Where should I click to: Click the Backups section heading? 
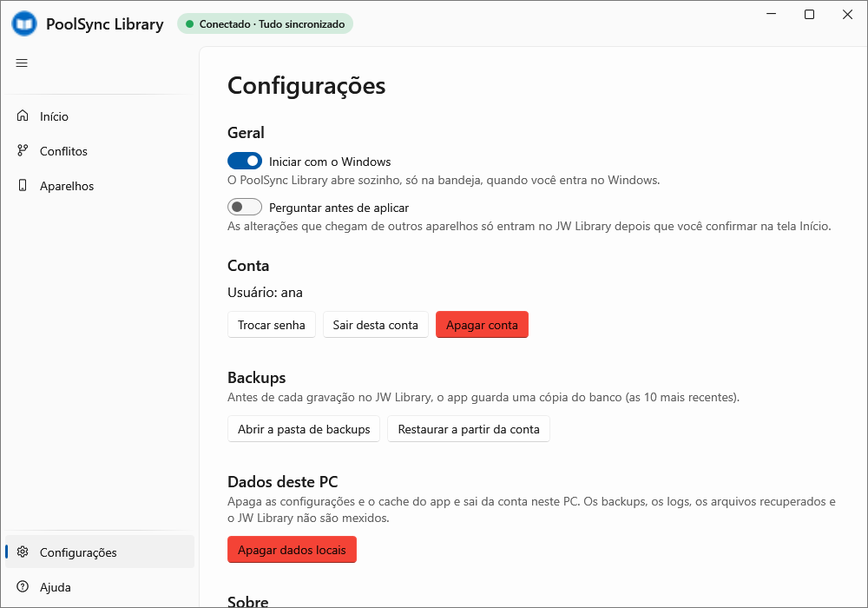coord(256,378)
